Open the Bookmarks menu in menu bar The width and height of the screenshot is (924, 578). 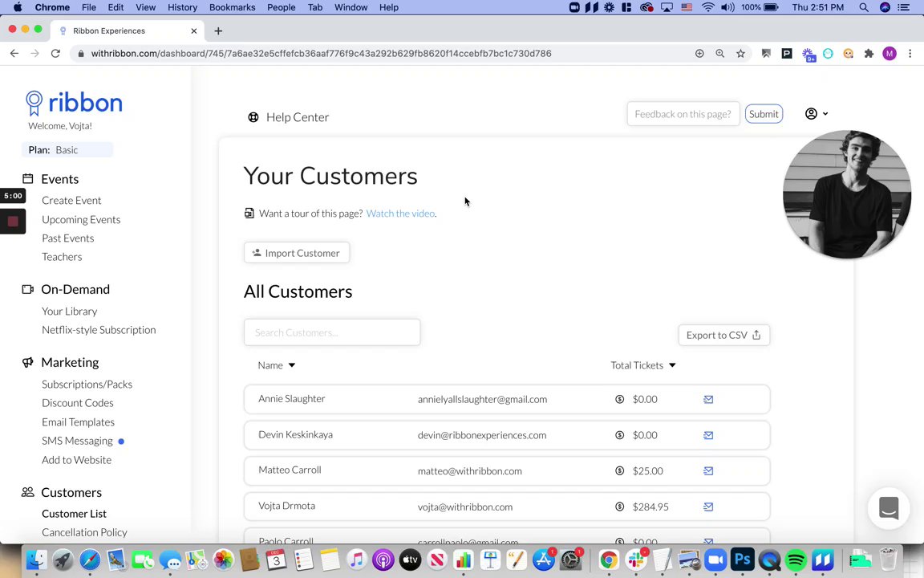[232, 7]
